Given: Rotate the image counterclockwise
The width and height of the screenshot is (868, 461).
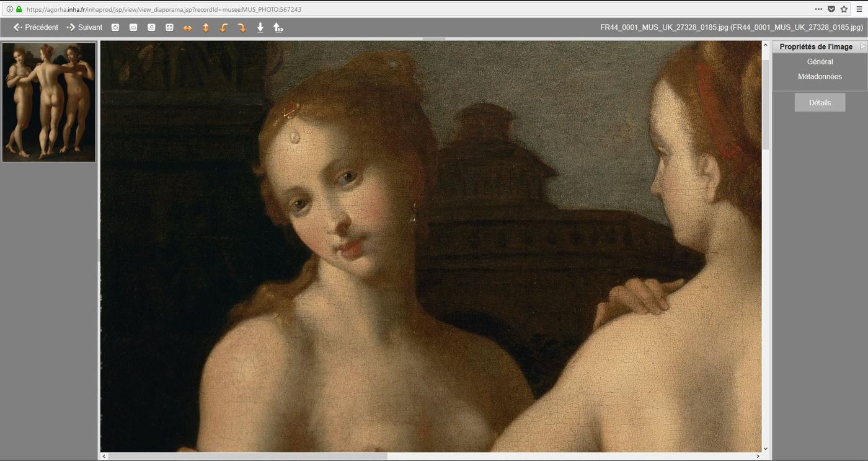Looking at the screenshot, I should (224, 28).
